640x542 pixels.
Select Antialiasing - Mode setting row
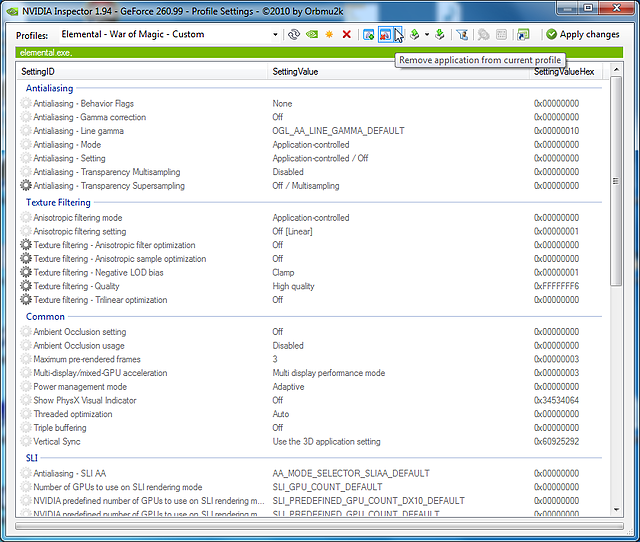[x=310, y=144]
